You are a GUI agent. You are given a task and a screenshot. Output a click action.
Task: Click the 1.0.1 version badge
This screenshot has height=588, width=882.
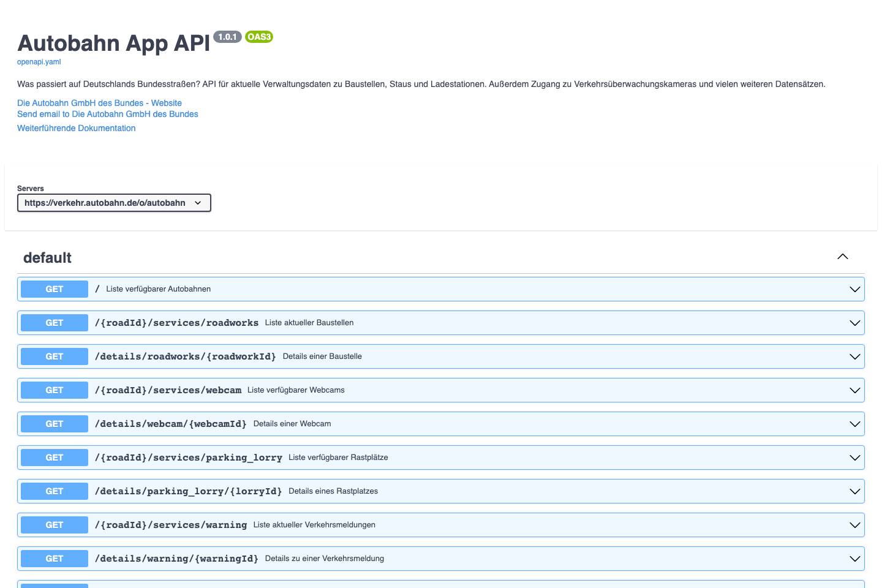click(227, 37)
